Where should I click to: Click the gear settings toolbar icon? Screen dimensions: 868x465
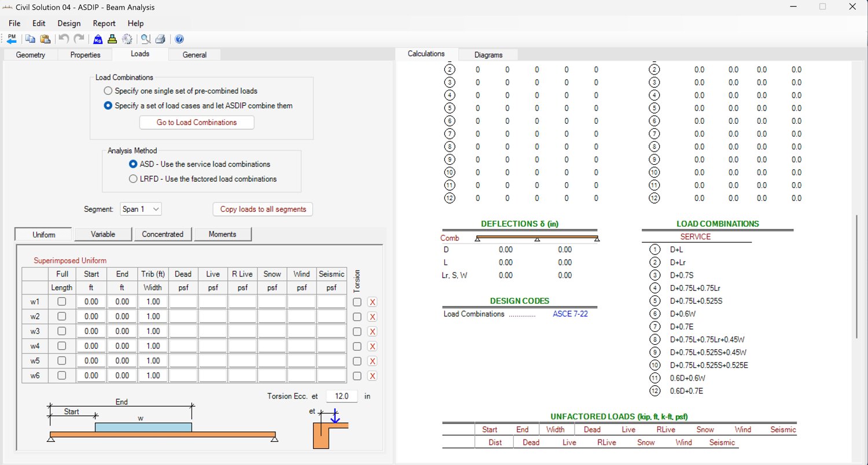(x=127, y=39)
